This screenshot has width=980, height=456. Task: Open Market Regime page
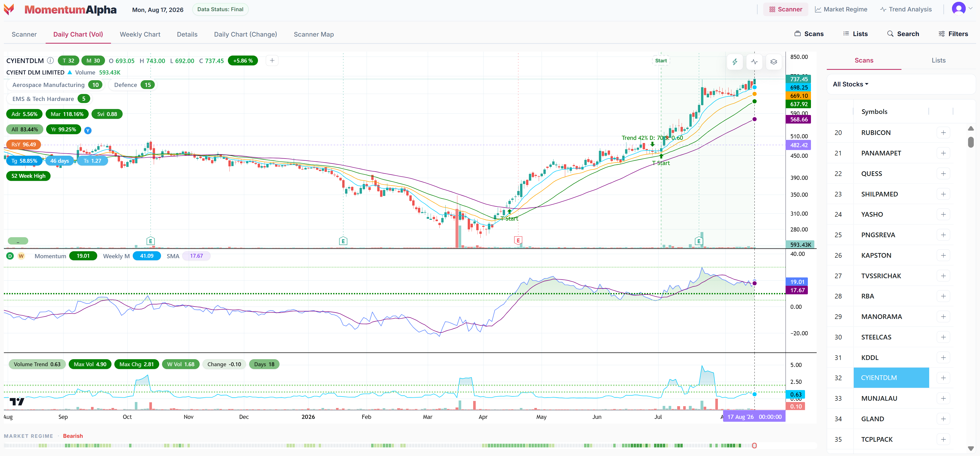[x=841, y=9]
